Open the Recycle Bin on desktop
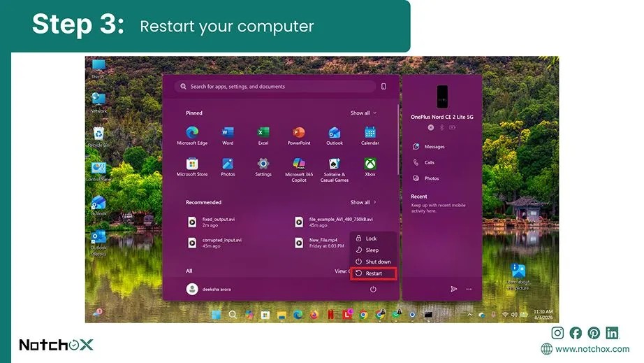The height and width of the screenshot is (363, 644). [x=98, y=137]
